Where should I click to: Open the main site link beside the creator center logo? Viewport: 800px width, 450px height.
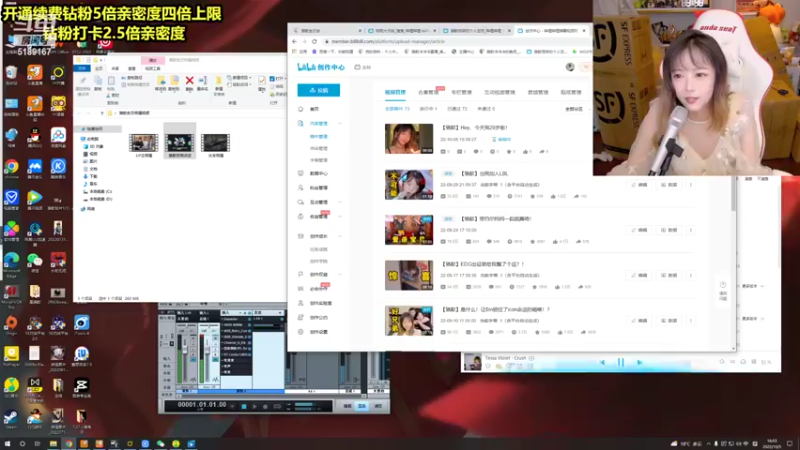click(363, 67)
